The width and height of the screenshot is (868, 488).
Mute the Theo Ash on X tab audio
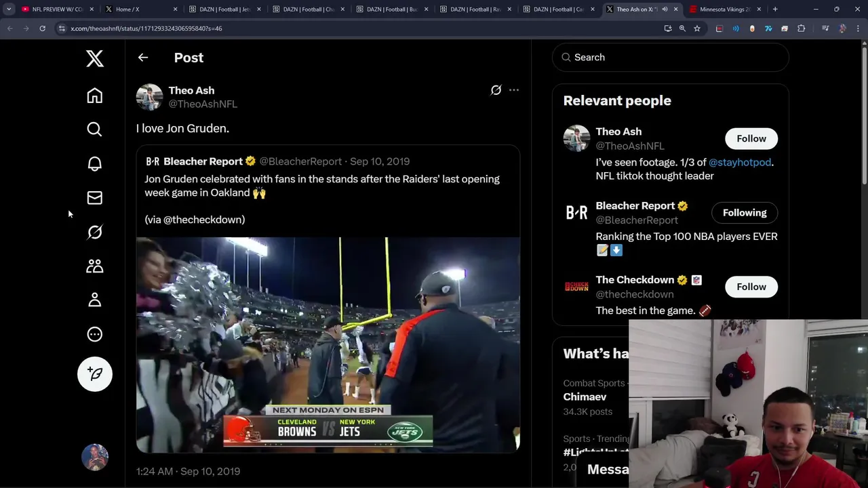665,9
